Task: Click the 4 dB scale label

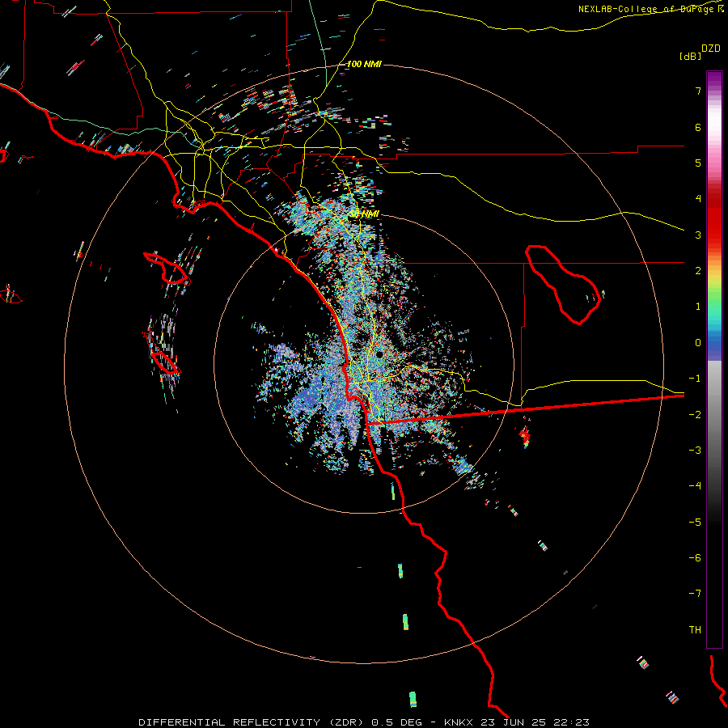Action: point(698,199)
